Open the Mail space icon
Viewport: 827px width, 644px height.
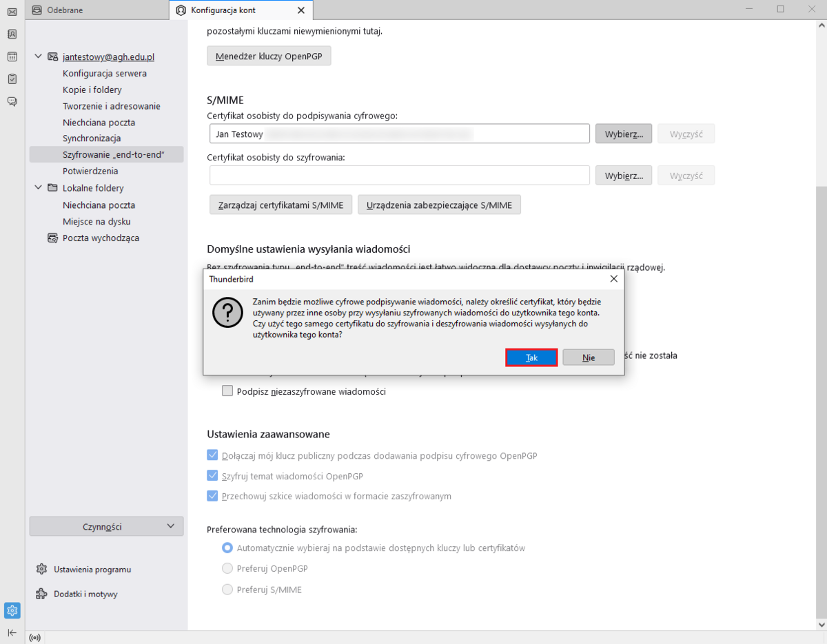[x=12, y=12]
